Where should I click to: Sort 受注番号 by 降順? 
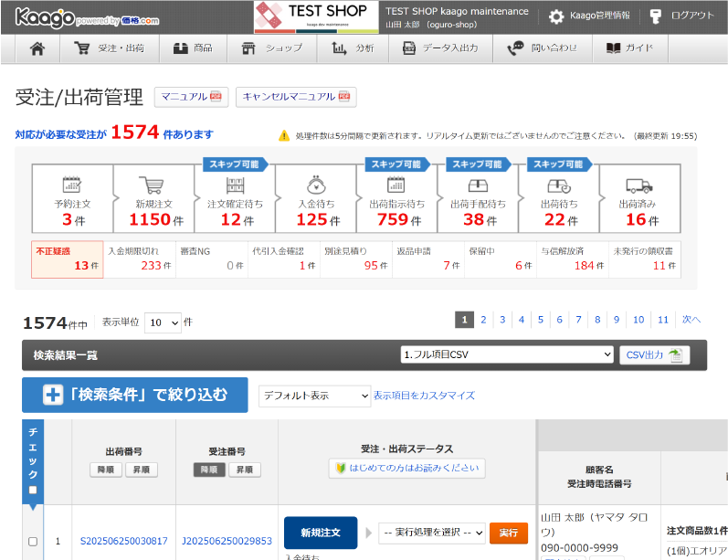coord(209,470)
